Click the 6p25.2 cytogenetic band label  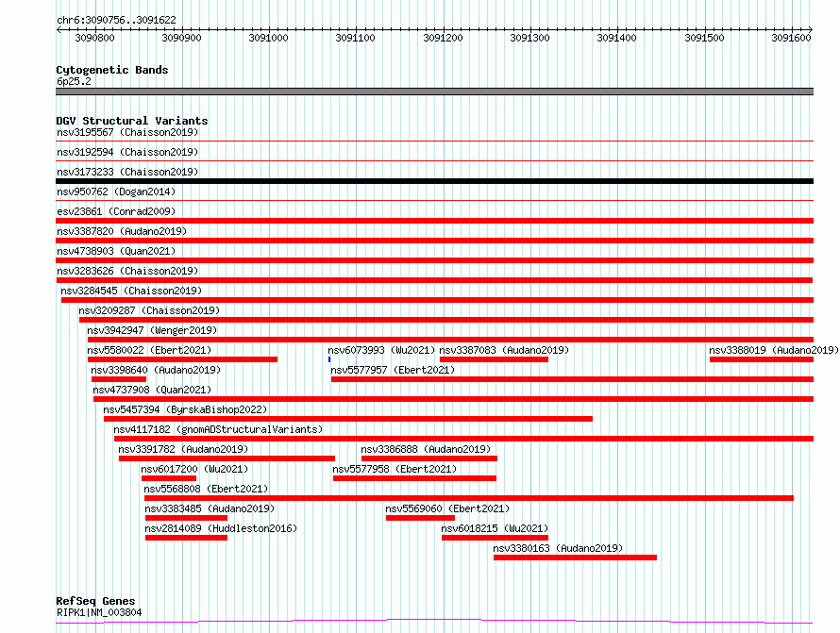click(74, 81)
